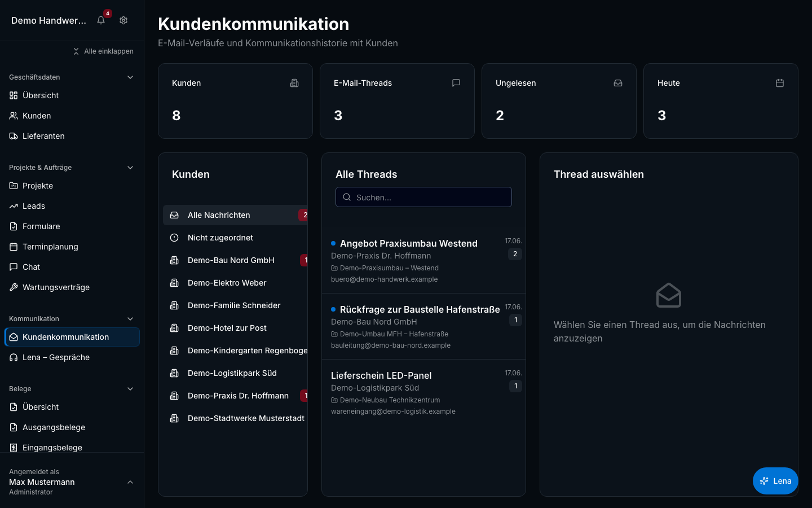The height and width of the screenshot is (508, 812).
Task: Click the wrench icon next to Wartungsverträge
Action: 14,287
